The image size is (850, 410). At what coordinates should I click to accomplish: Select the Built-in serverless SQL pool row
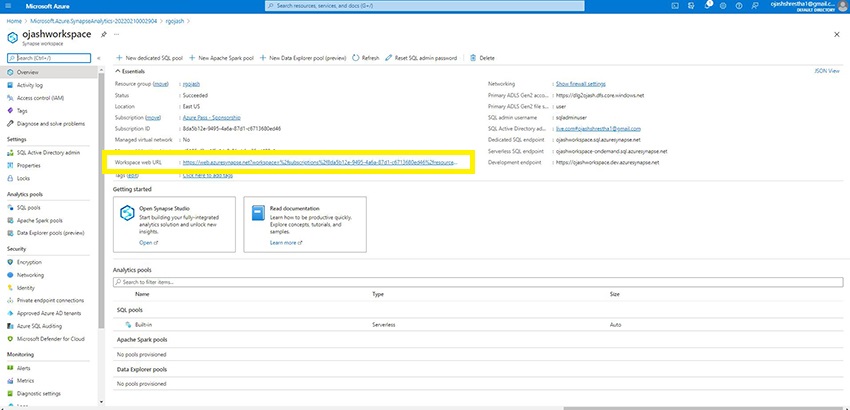[478, 325]
